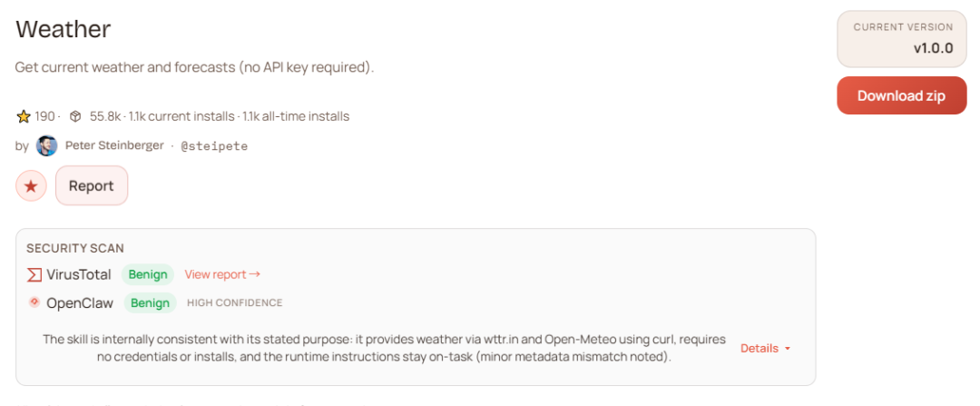This screenshot has height=406, width=980.
Task: Click the Peter Steinberger author name
Action: 114,145
